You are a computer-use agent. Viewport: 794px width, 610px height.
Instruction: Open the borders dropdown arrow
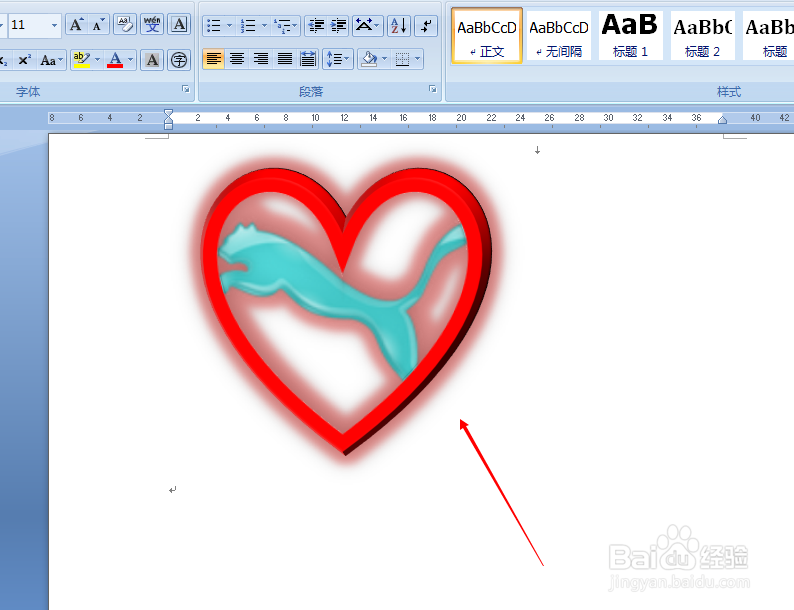[418, 59]
